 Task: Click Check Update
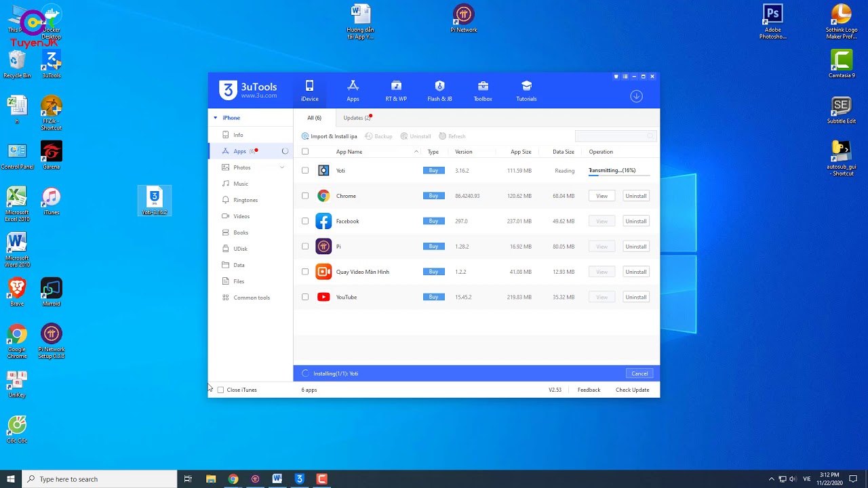[632, 390]
